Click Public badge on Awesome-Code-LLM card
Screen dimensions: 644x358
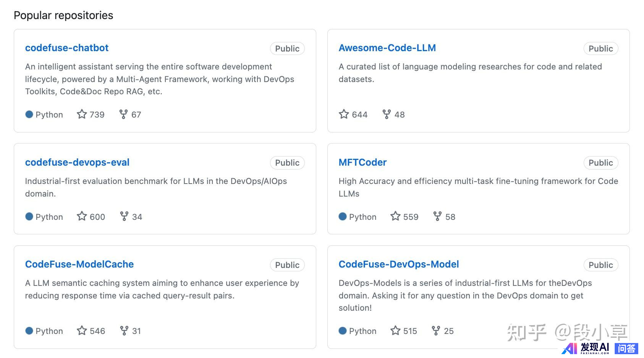pos(600,49)
